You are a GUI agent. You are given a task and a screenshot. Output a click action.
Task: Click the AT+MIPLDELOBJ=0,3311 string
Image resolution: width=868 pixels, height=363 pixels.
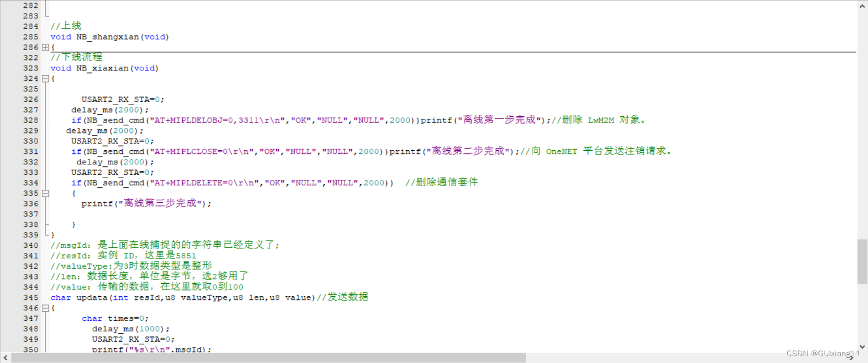tap(218, 120)
